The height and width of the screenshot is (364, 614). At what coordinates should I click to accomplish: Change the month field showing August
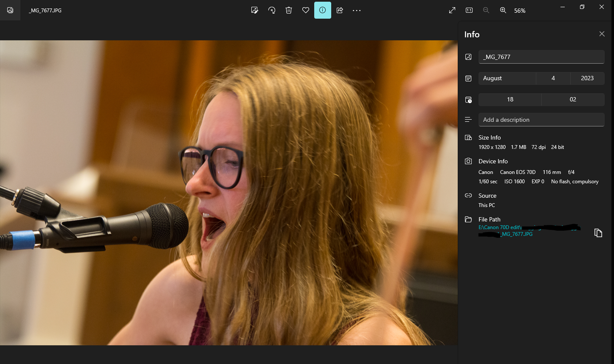(x=507, y=78)
